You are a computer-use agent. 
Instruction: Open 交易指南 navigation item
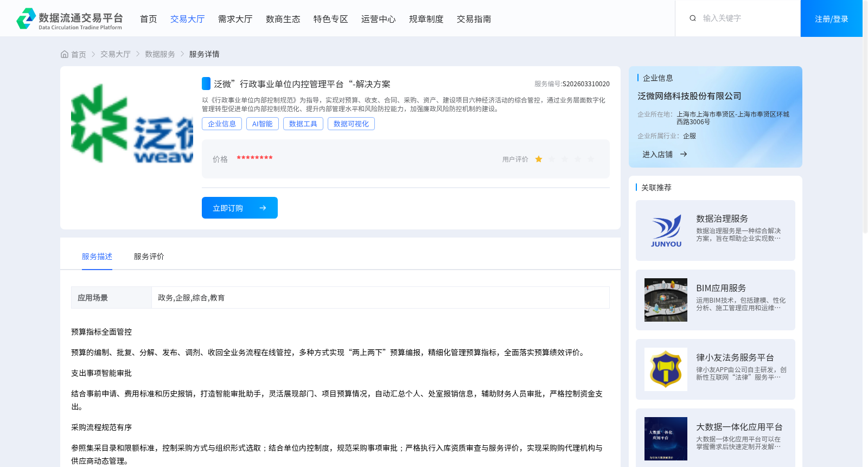point(474,19)
